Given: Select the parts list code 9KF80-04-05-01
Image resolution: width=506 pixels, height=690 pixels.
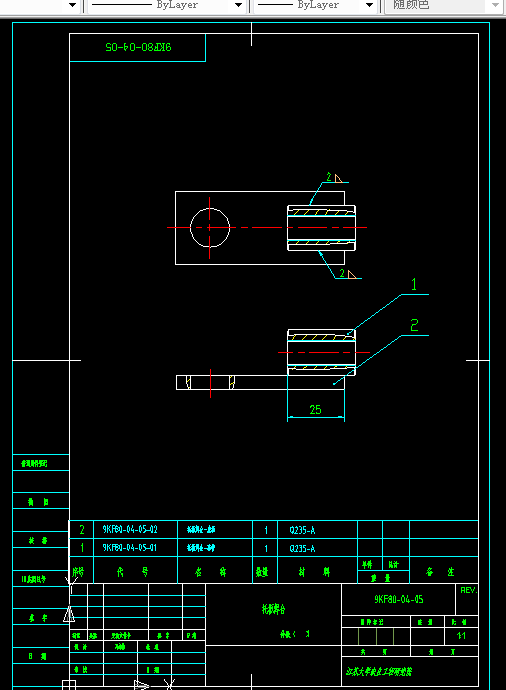Looking at the screenshot, I should click(x=130, y=547).
